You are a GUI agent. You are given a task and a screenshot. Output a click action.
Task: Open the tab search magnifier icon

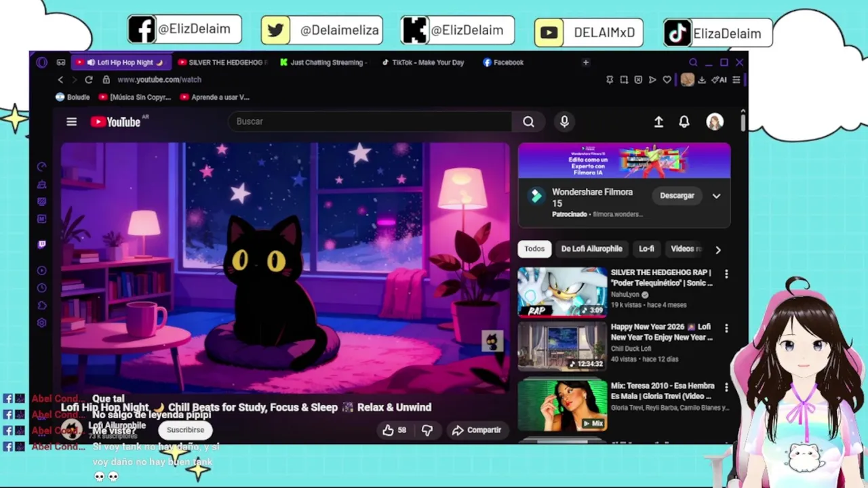coord(693,62)
